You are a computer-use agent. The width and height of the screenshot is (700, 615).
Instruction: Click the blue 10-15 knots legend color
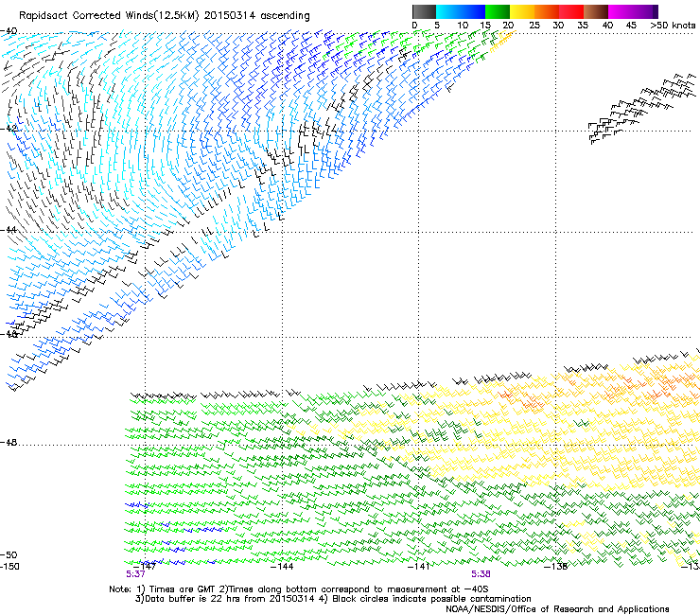[x=473, y=11]
